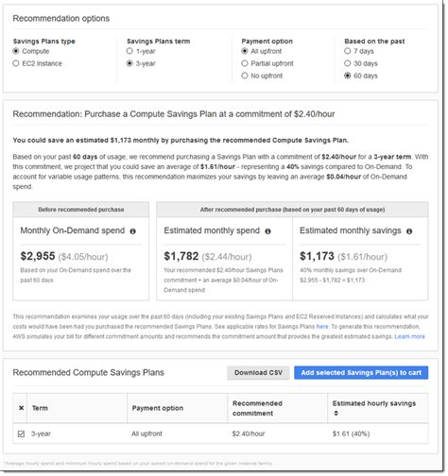The width and height of the screenshot is (448, 476).
Task: Uncheck the 3-year savings plan row checkbox
Action: [x=21, y=434]
